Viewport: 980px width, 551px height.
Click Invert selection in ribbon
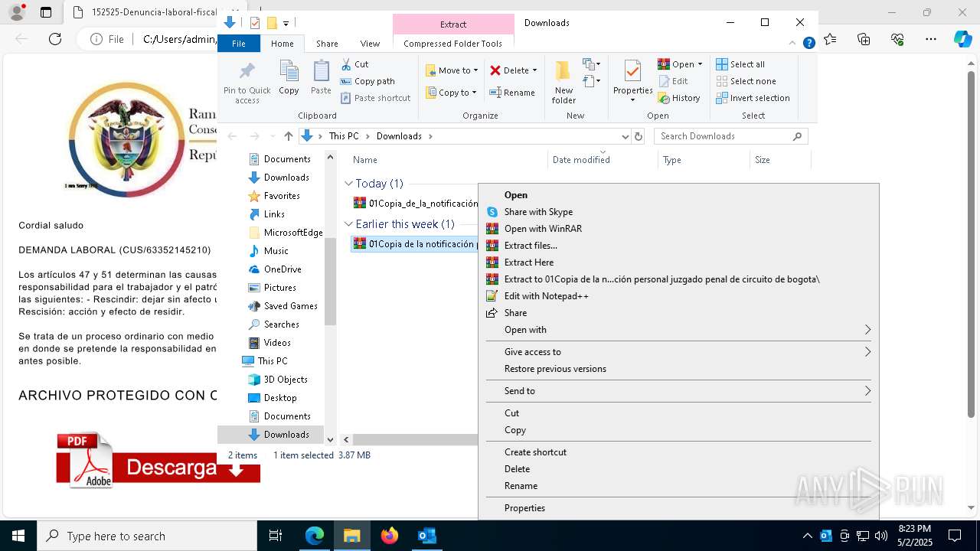pos(753,98)
